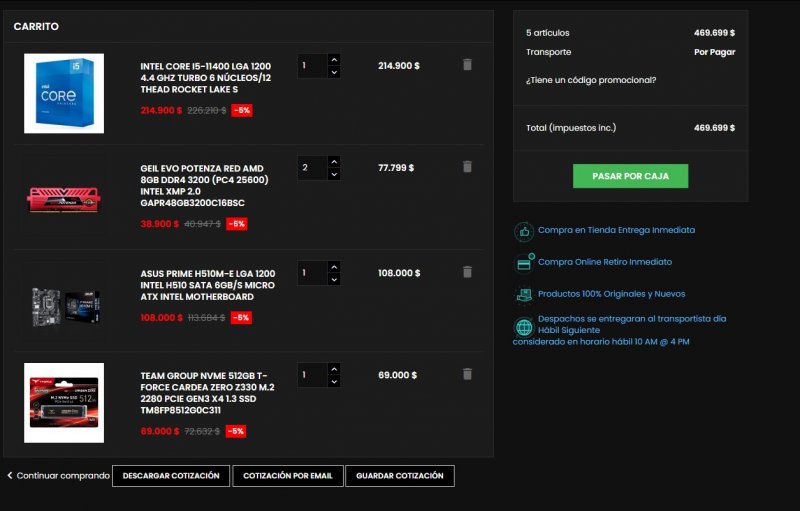
Task: Increase ASUS Prime H510M-E quantity
Action: [334, 267]
